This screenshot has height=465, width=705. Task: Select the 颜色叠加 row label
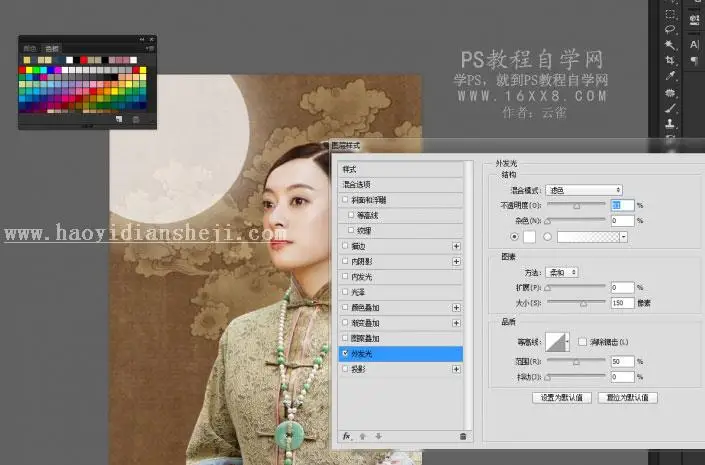click(365, 308)
